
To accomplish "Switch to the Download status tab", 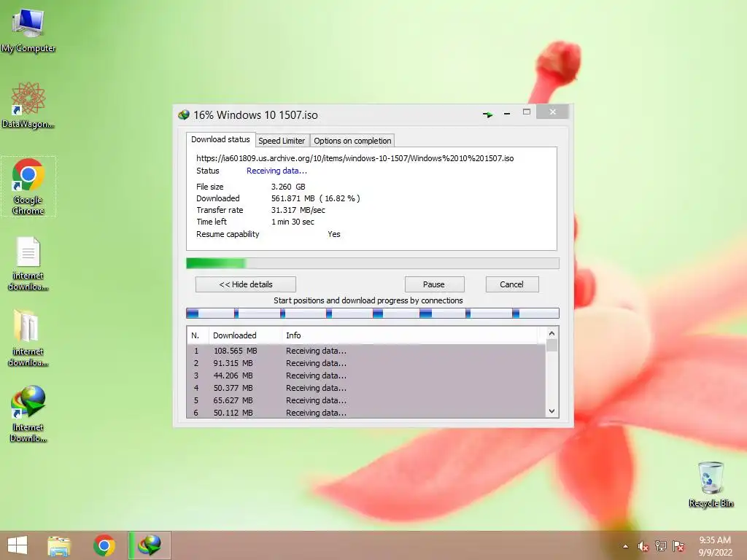I will [220, 139].
